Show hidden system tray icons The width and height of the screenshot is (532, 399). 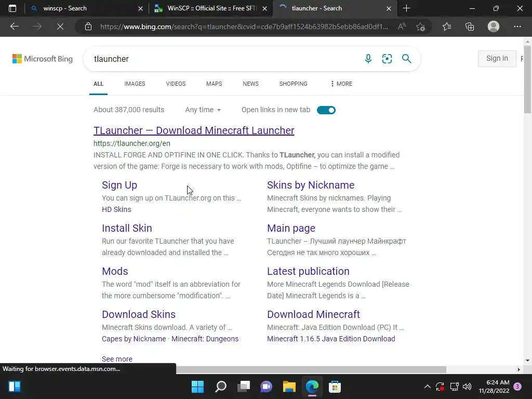428,387
